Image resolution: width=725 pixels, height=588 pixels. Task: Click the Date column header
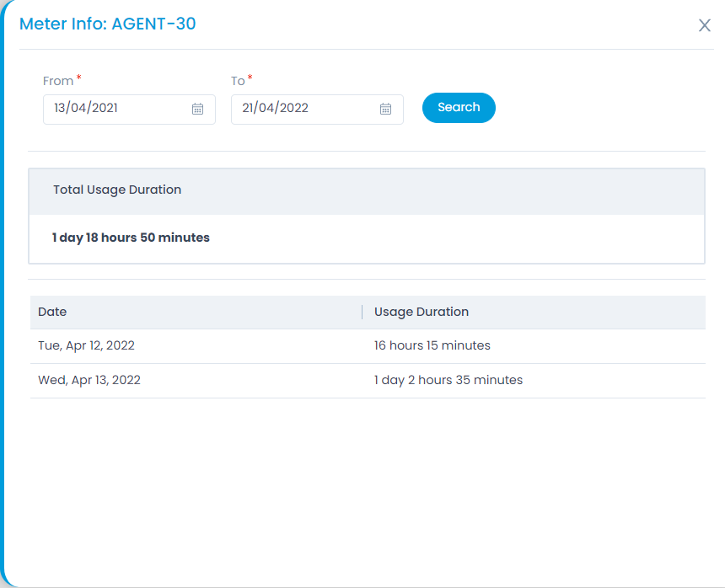coord(52,312)
